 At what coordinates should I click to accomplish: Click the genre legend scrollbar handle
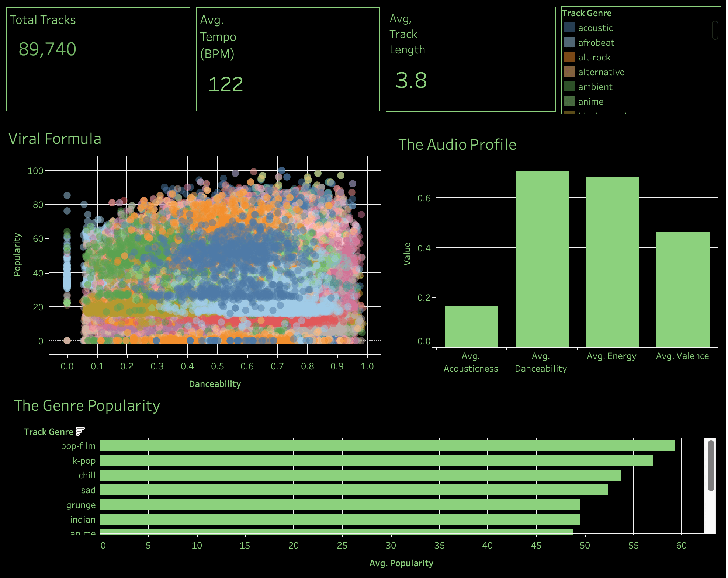pyautogui.click(x=715, y=30)
